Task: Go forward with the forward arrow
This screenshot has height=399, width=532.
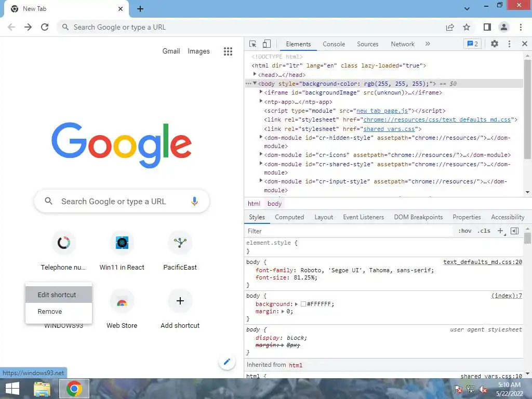Action: [28, 27]
